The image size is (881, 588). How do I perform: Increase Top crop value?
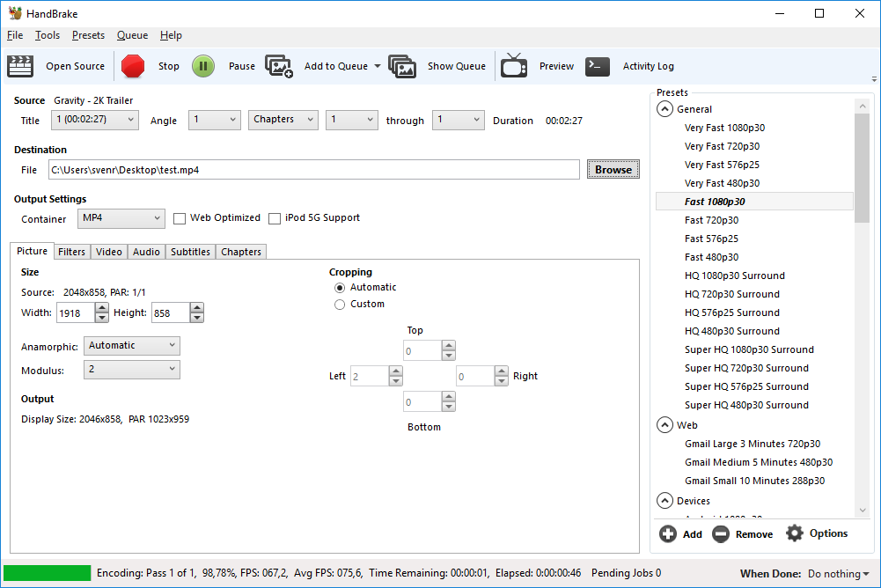tap(448, 345)
